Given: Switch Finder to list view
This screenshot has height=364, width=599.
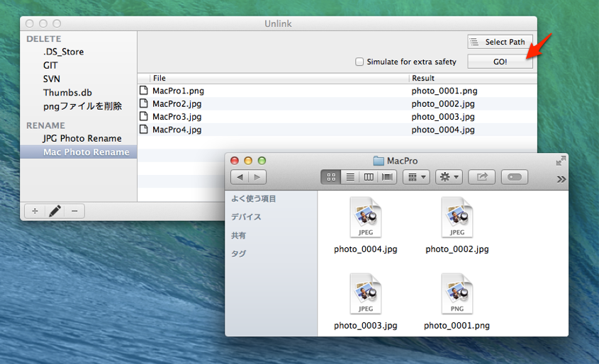Looking at the screenshot, I should (350, 177).
